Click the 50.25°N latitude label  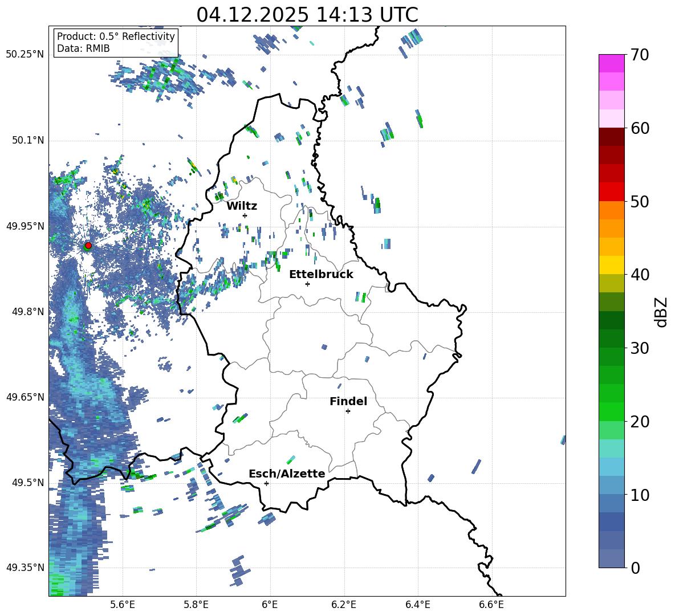click(25, 55)
